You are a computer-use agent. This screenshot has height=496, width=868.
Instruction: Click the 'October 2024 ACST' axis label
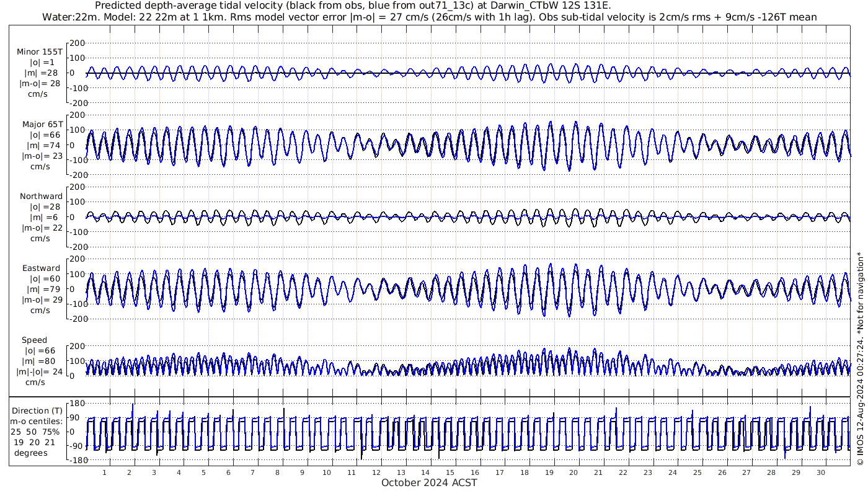tap(429, 483)
